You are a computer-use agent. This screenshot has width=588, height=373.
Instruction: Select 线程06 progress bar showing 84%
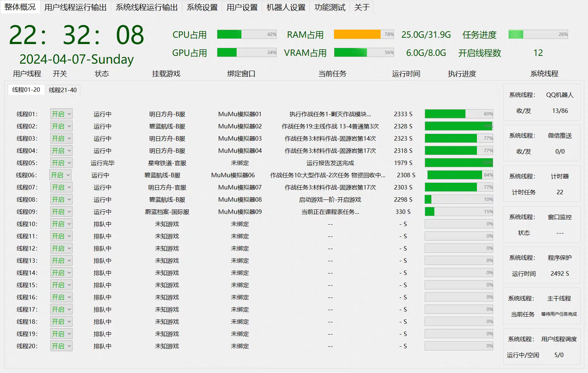tap(460, 175)
